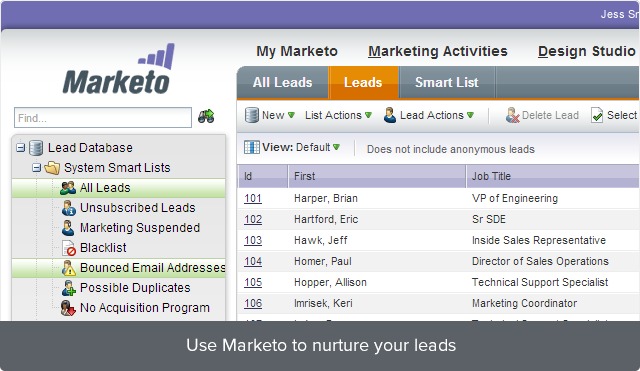The width and height of the screenshot is (640, 371).
Task: Open the Marketing Activities menu
Action: (x=438, y=51)
